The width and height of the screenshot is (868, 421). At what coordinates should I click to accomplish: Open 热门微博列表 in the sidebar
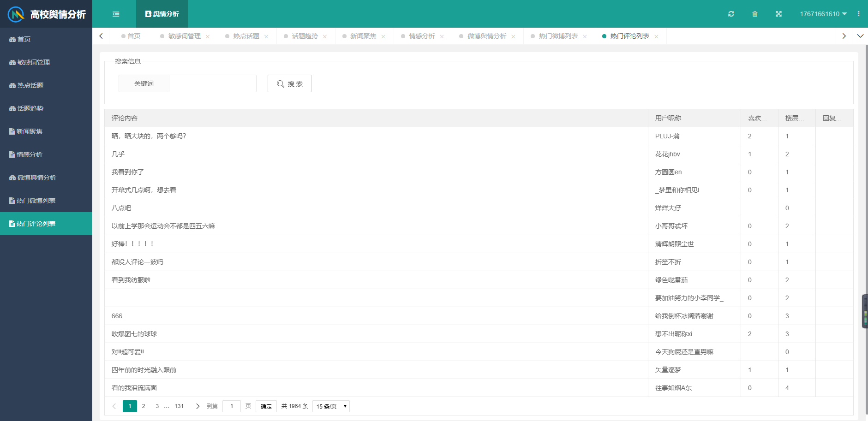tap(46, 201)
